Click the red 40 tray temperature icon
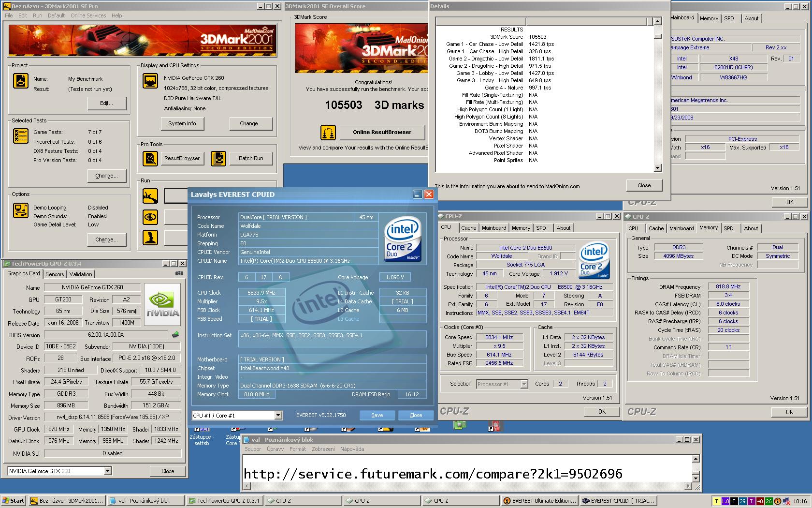The height and width of the screenshot is (508, 812). (x=760, y=501)
